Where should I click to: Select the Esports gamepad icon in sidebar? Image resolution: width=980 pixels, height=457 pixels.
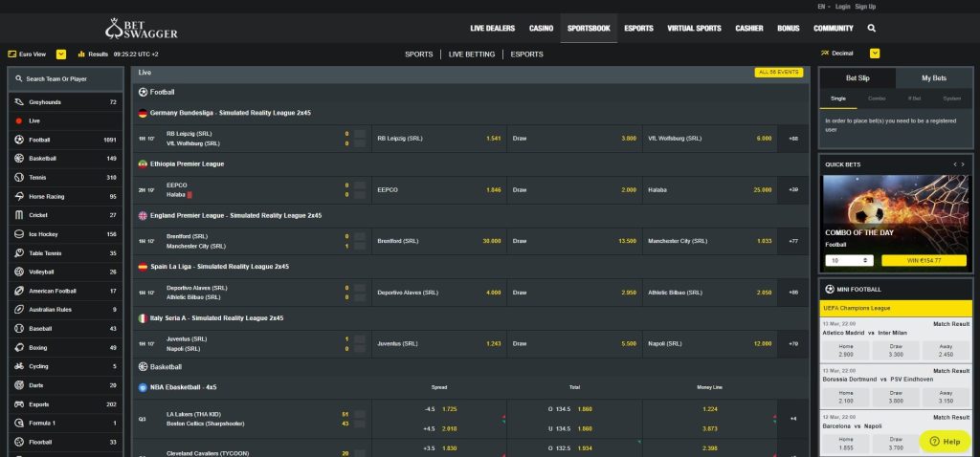point(19,403)
